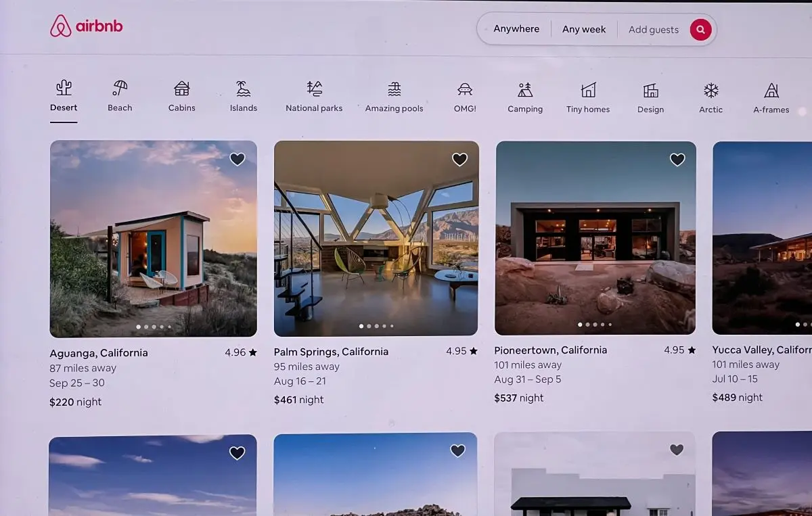Heart the Pioneertown, California listing
Screen dimensions: 812x516
coord(677,160)
